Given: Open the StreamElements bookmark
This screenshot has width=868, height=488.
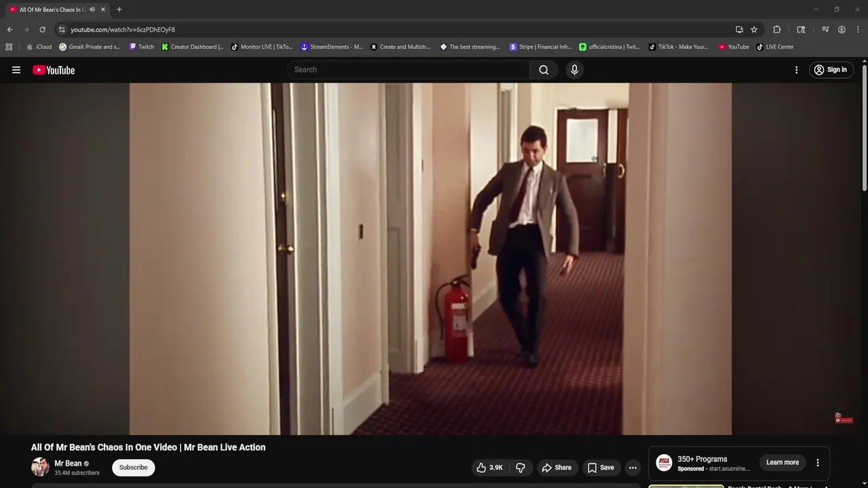Looking at the screenshot, I should pos(332,47).
